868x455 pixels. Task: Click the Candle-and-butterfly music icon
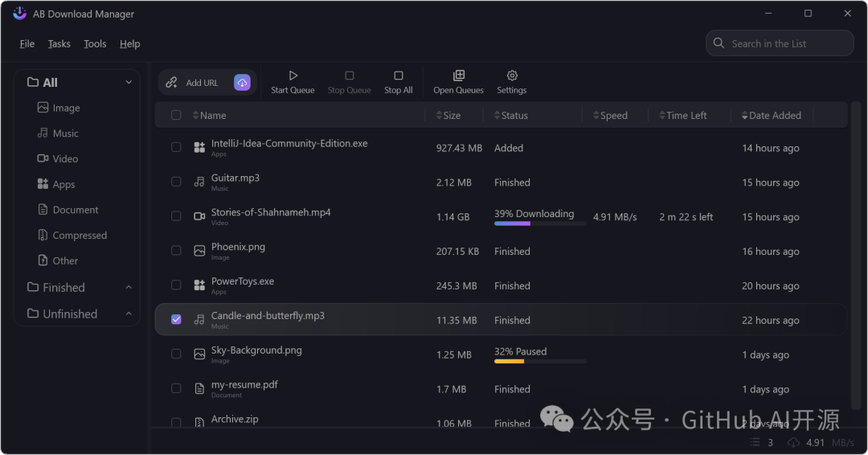199,319
